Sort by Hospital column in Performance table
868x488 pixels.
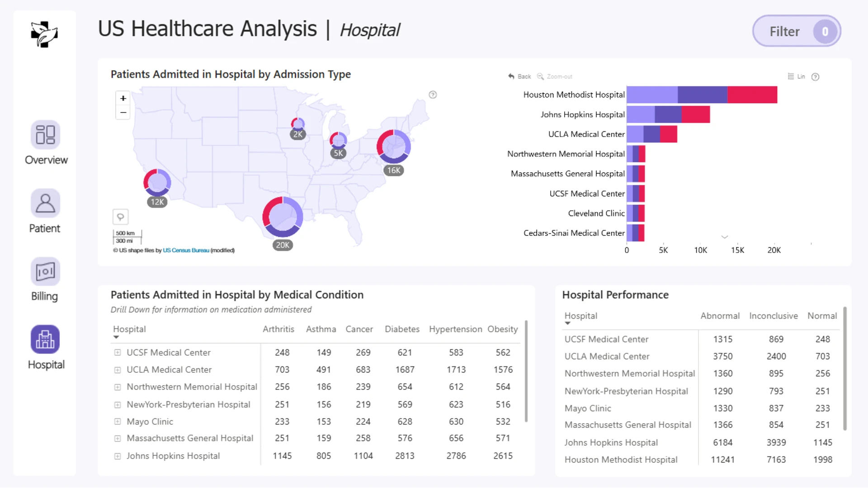(x=581, y=316)
